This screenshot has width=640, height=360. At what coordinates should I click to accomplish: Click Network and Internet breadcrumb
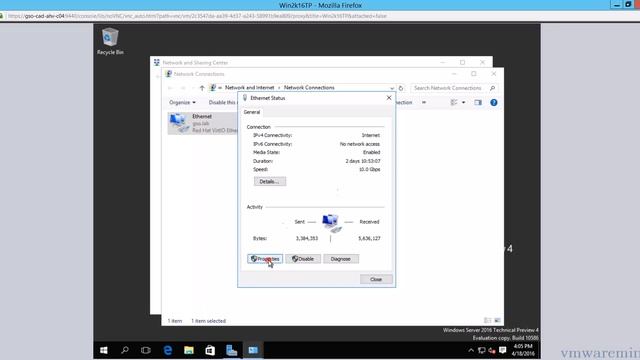[x=249, y=88]
